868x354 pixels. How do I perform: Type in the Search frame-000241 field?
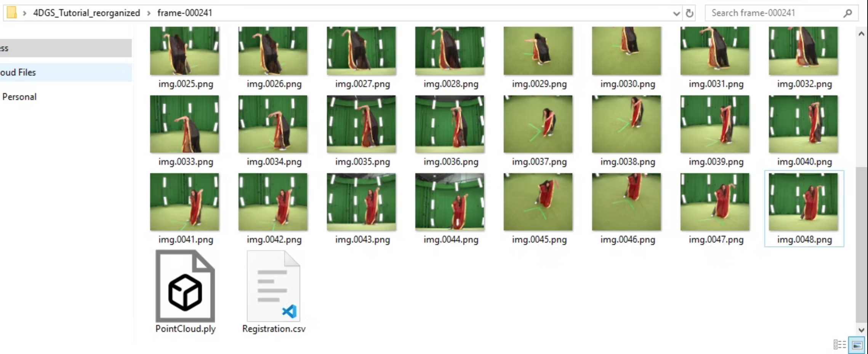point(774,13)
